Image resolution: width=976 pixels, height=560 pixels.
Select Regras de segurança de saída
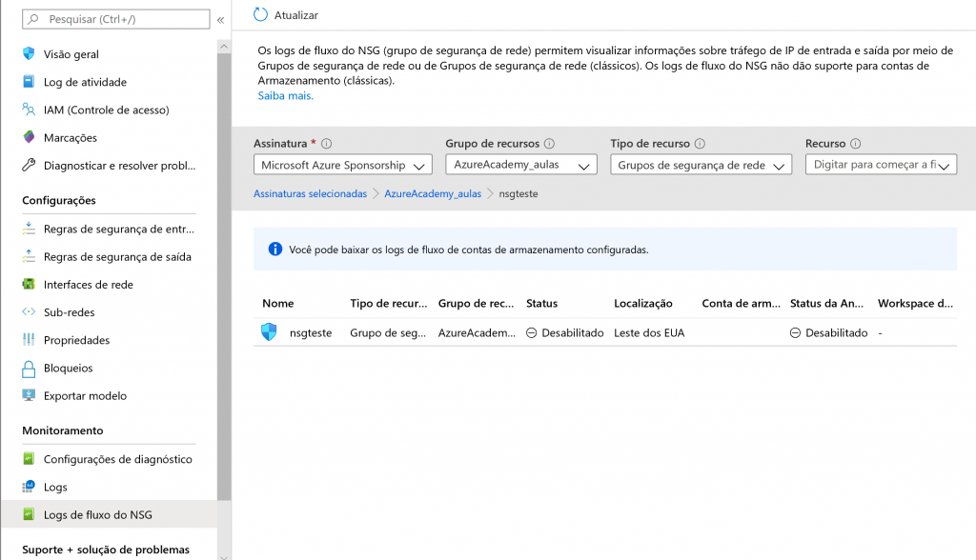(x=117, y=256)
